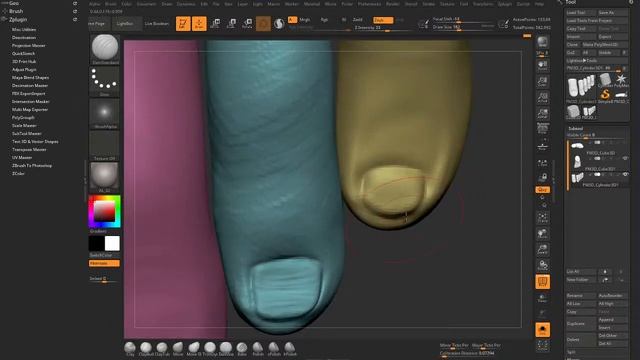
Task: Open the Transform menu
Action: pyautogui.click(x=482, y=4)
